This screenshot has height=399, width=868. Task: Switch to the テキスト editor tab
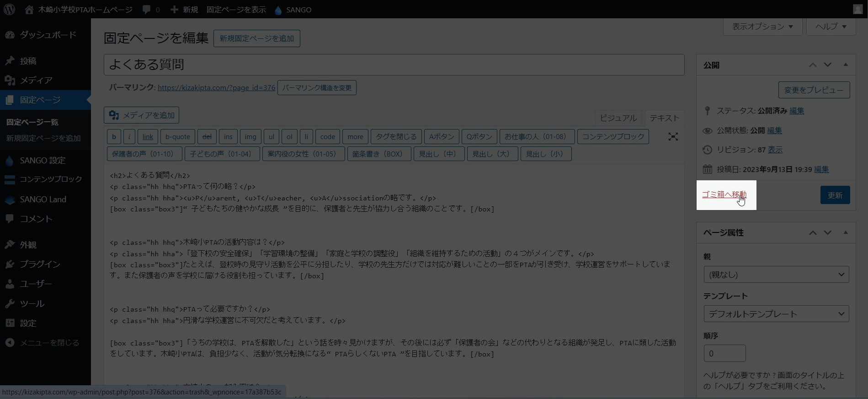(664, 118)
